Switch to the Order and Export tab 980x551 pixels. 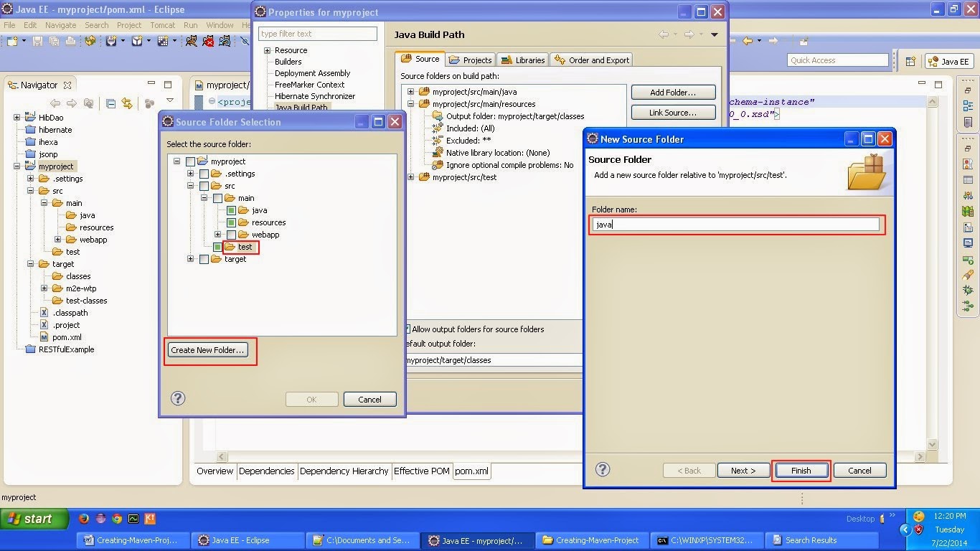(593, 60)
